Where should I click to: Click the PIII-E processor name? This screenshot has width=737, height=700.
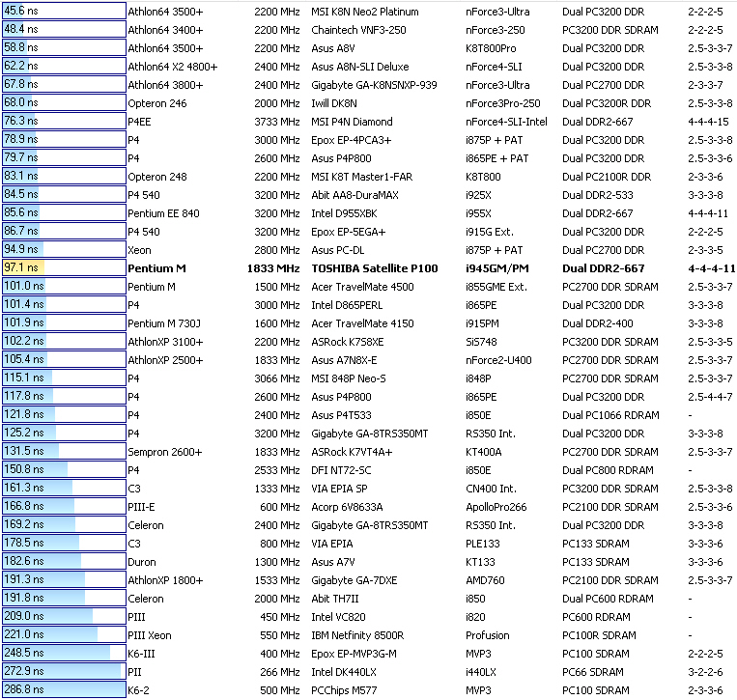141,507
